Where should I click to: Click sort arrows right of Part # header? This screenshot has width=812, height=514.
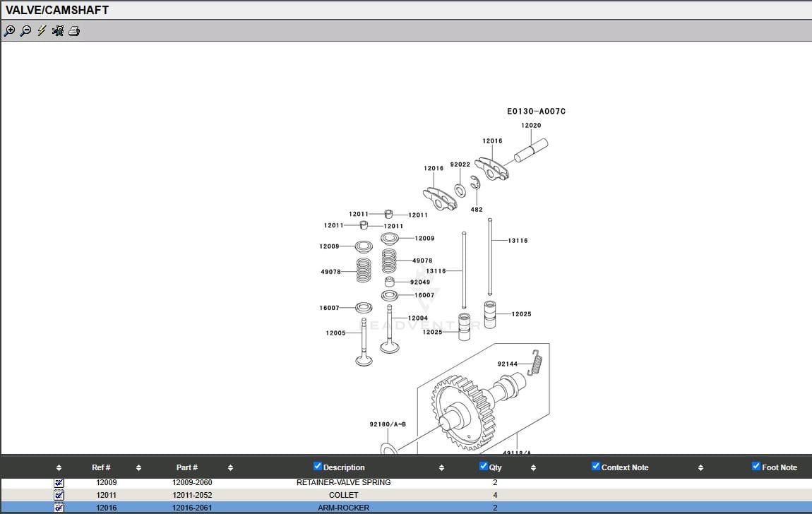[x=230, y=467]
